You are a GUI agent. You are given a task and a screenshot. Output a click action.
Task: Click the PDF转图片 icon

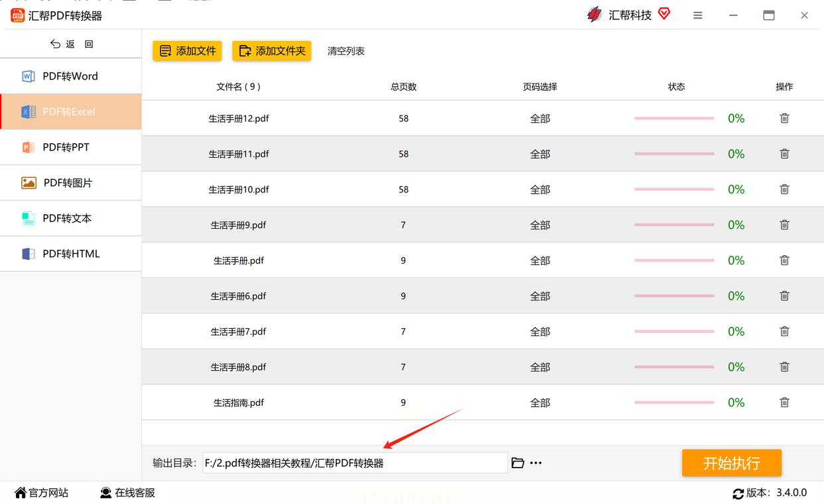pyautogui.click(x=29, y=183)
